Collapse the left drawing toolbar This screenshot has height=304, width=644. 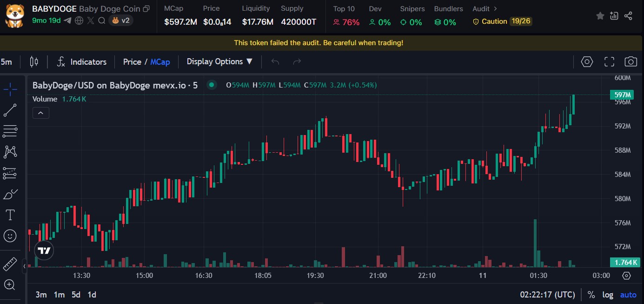click(24, 266)
